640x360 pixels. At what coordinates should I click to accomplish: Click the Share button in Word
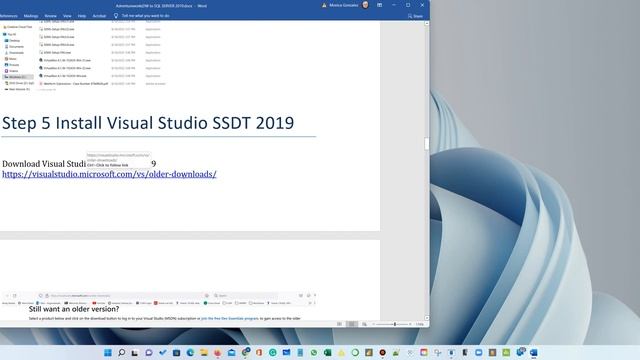(415, 16)
